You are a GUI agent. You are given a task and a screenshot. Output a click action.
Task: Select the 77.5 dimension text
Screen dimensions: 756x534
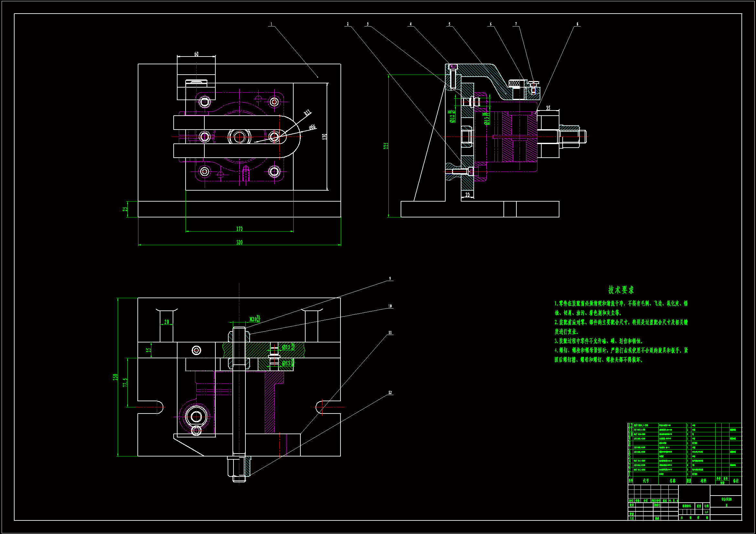(125, 382)
